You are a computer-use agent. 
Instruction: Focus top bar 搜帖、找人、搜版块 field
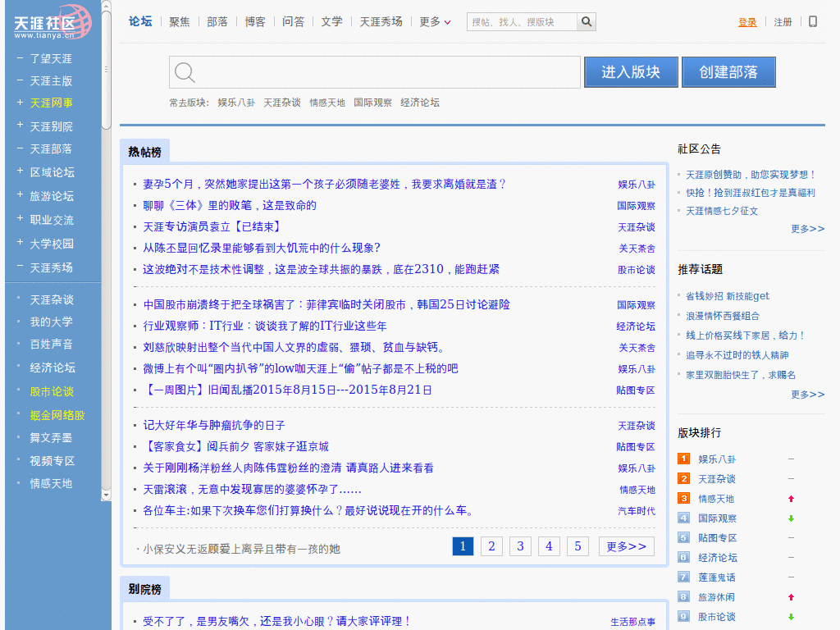point(523,22)
